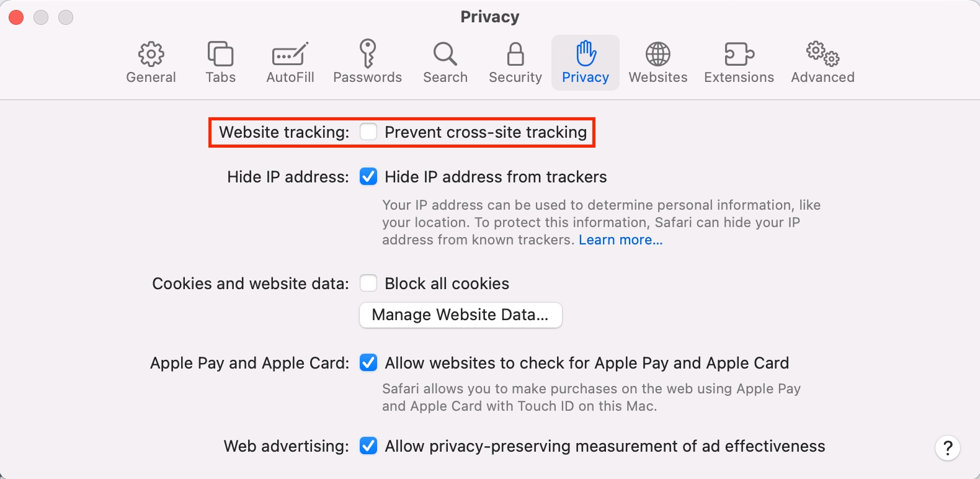Turn off privacy-preserving ad measurement
980x479 pixels.
368,446
